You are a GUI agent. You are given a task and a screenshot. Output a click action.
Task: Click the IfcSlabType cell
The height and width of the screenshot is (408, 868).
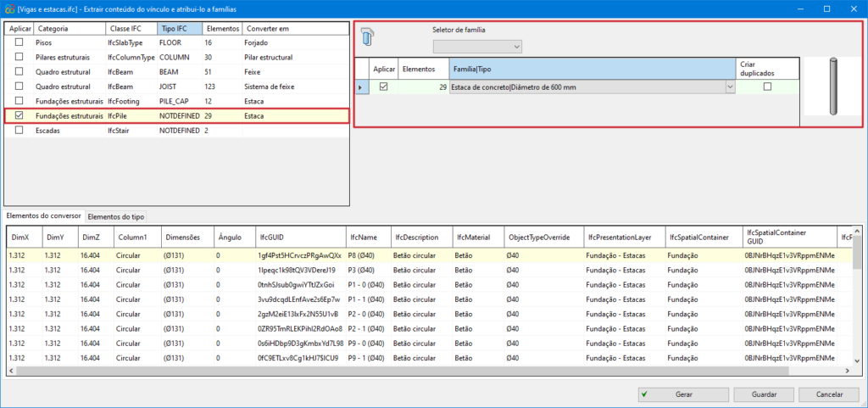click(x=131, y=42)
